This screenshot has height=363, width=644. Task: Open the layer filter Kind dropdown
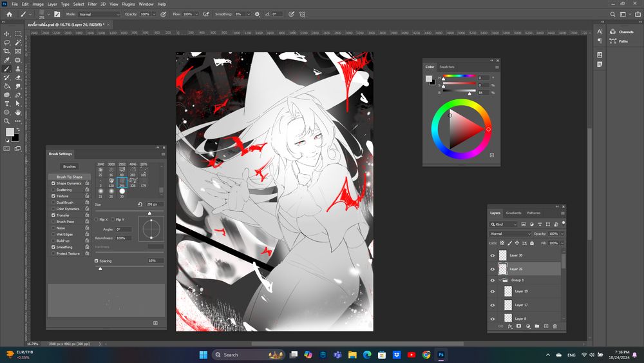coord(504,224)
